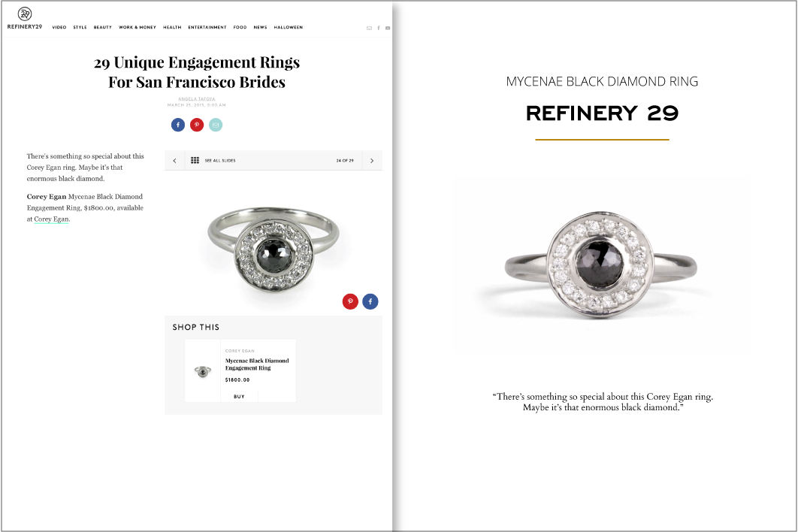The width and height of the screenshot is (798, 532).
Task: Open the YouTube icon in the header
Action: click(388, 28)
